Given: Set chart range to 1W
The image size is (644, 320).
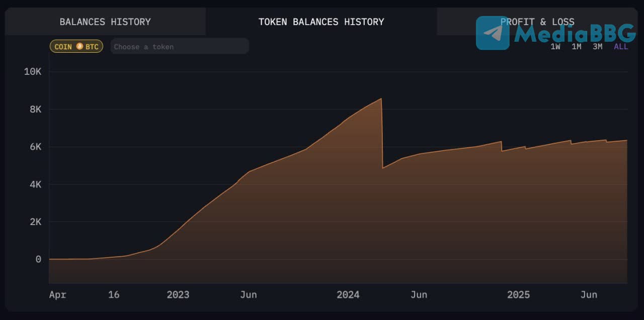Looking at the screenshot, I should [x=555, y=46].
